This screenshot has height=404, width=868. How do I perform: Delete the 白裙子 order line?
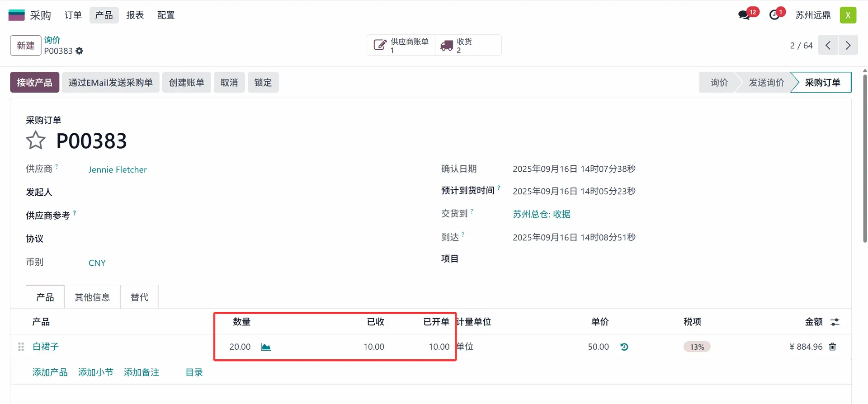(x=832, y=347)
